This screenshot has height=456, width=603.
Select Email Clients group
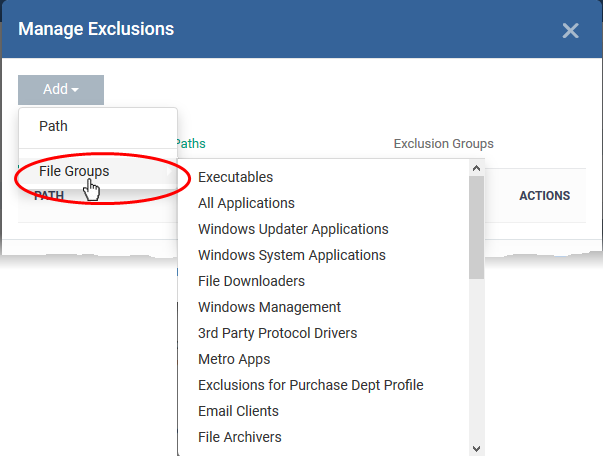pos(238,411)
